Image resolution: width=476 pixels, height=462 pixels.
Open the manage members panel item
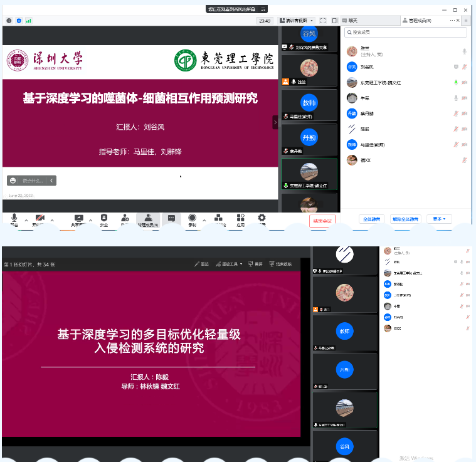coord(148,219)
